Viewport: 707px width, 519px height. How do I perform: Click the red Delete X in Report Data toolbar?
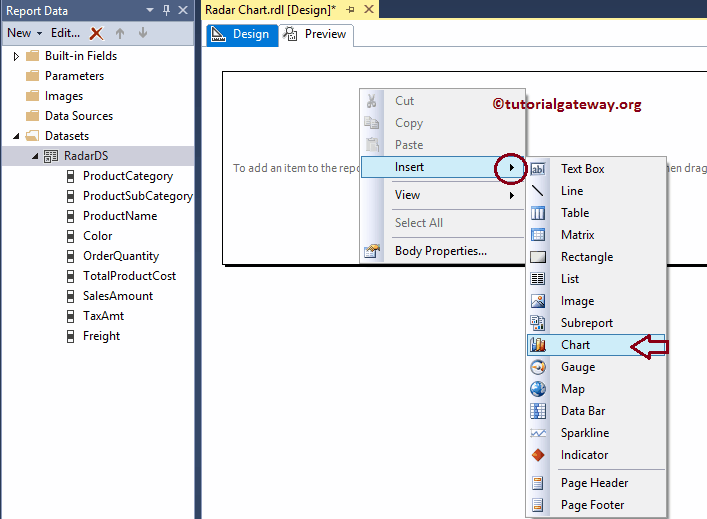click(x=96, y=33)
